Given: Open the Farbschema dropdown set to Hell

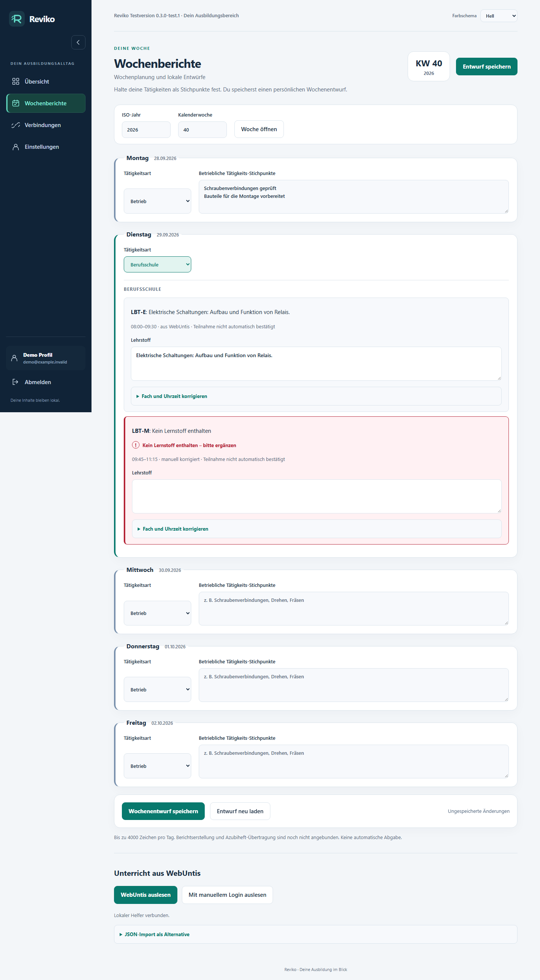Looking at the screenshot, I should tap(498, 16).
